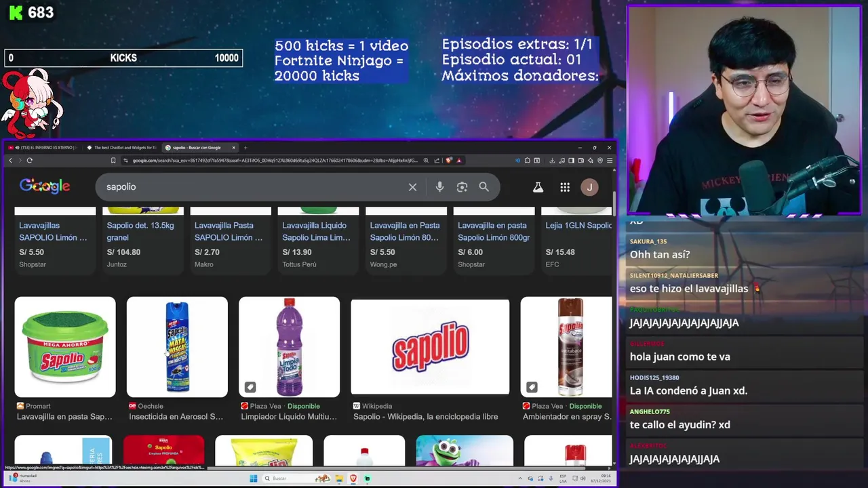Viewport: 868px width, 488px height.
Task: Clear the sapolio search text
Action: tap(412, 187)
